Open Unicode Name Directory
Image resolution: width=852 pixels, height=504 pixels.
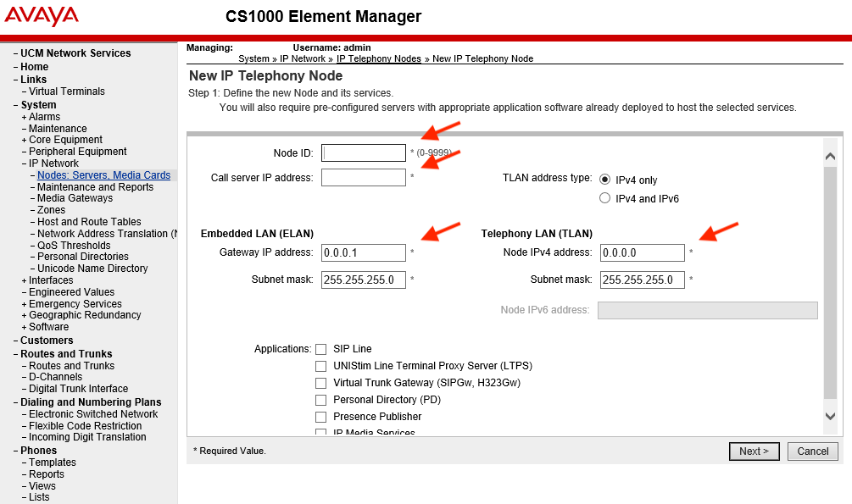[x=92, y=269]
